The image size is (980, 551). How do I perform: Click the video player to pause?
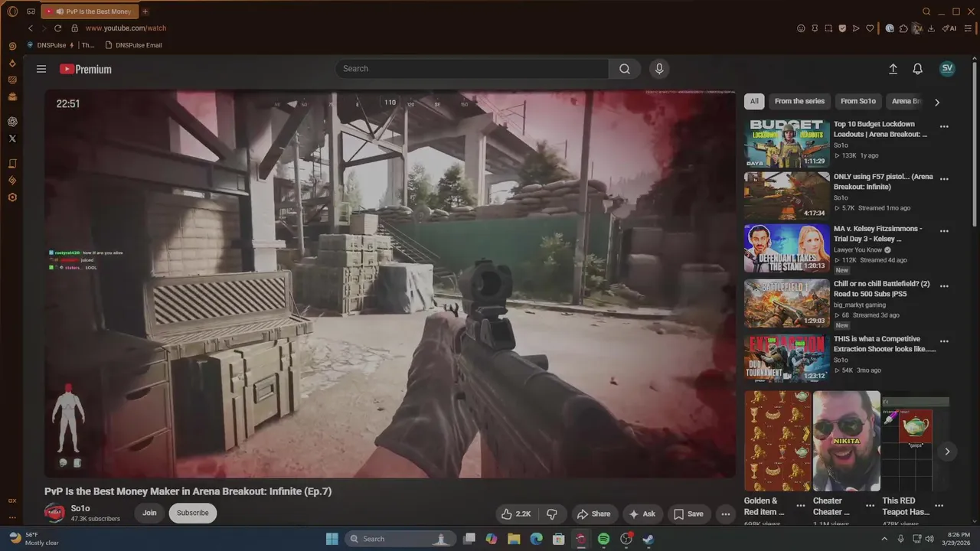[x=390, y=283]
